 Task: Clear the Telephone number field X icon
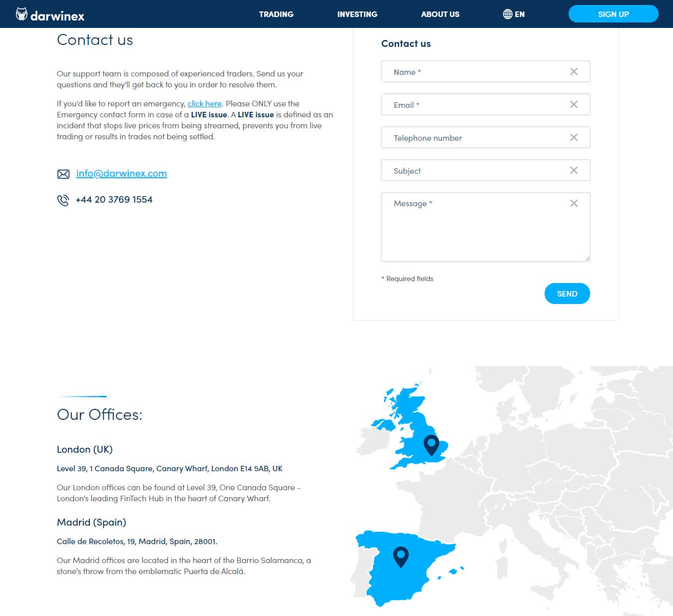coord(574,138)
